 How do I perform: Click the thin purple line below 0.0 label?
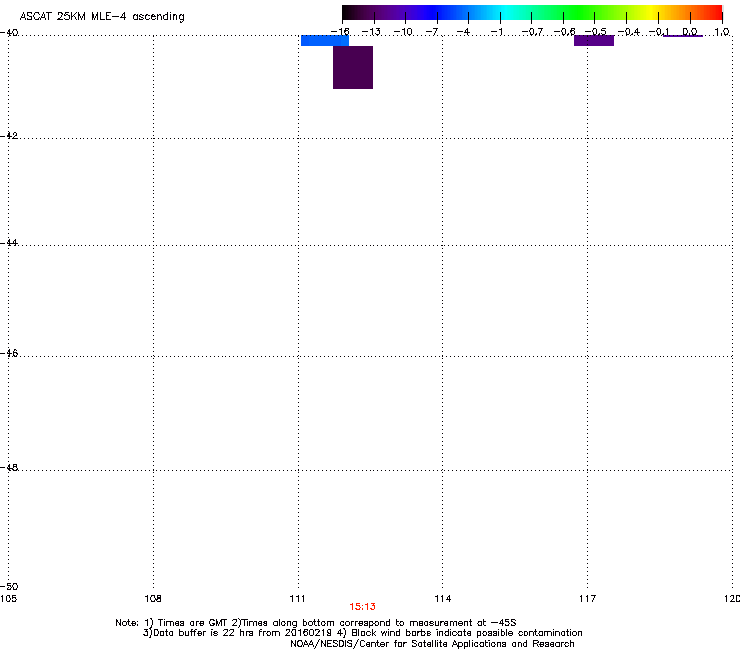tap(683, 36)
